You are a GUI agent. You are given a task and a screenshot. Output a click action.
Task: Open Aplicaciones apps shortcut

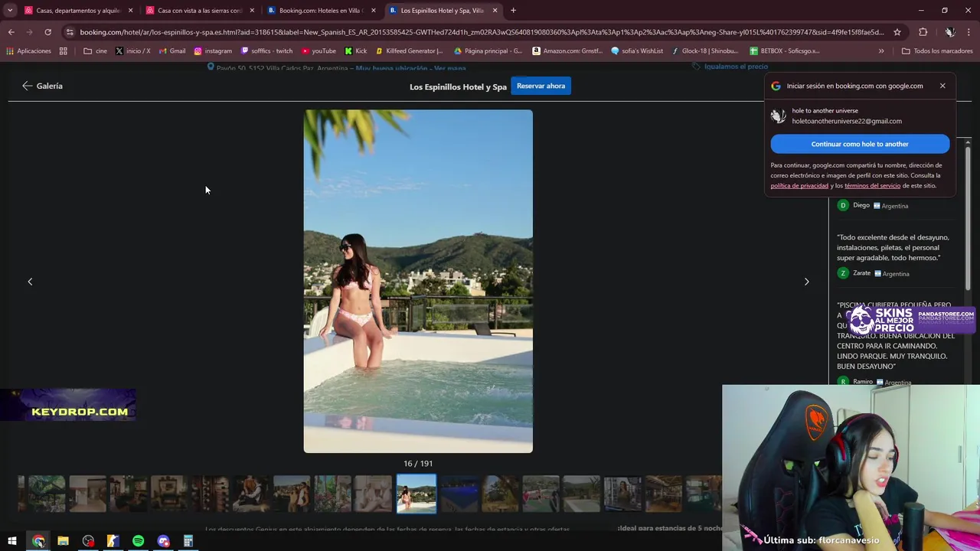click(28, 51)
